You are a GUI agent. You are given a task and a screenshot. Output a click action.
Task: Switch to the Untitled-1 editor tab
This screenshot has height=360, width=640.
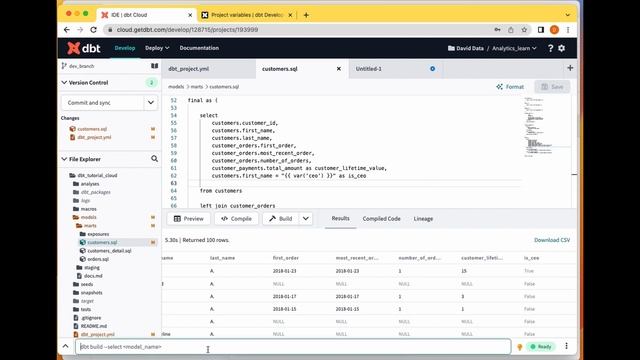point(396,69)
